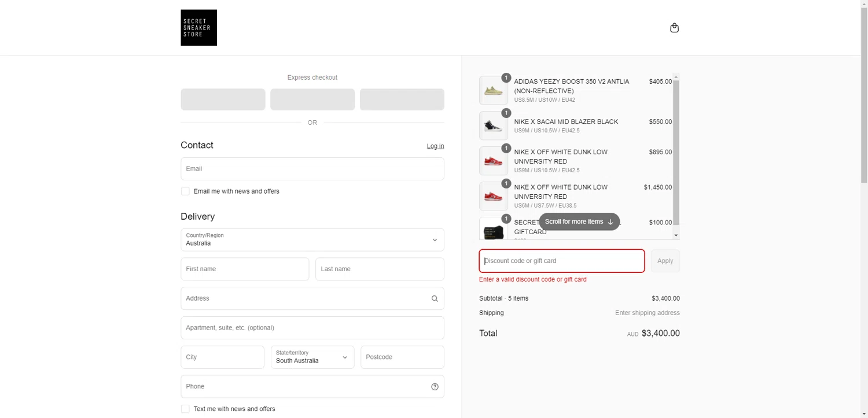Focus the Postcode input field

tap(402, 357)
